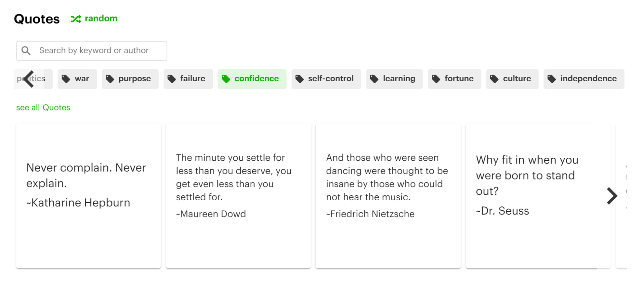Click the tag icon on culture chip

coord(494,79)
